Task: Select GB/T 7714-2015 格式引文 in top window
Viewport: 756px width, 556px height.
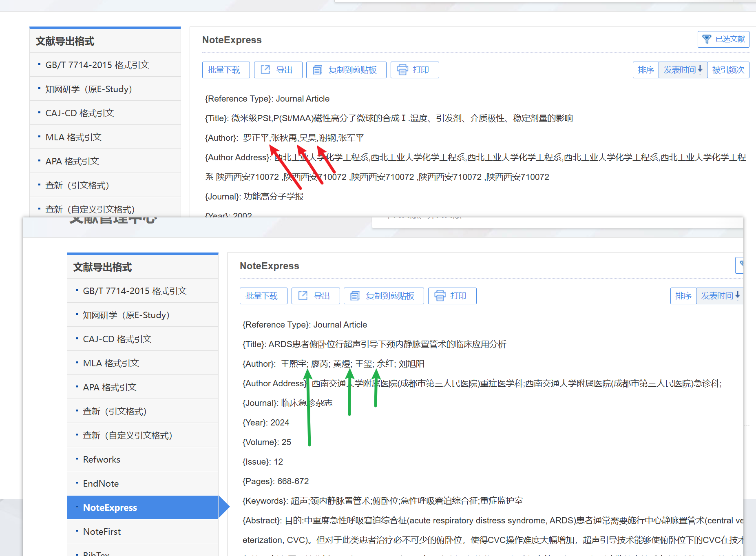Action: (x=105, y=65)
